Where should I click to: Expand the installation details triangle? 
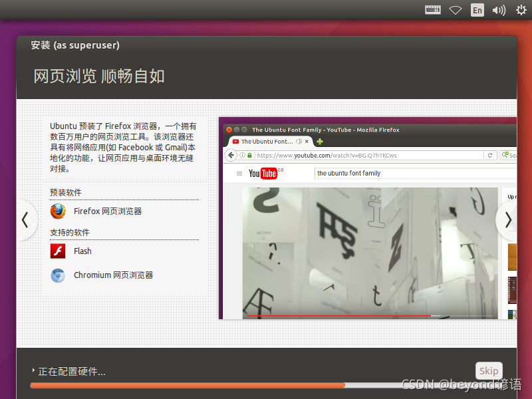pyautogui.click(x=33, y=370)
